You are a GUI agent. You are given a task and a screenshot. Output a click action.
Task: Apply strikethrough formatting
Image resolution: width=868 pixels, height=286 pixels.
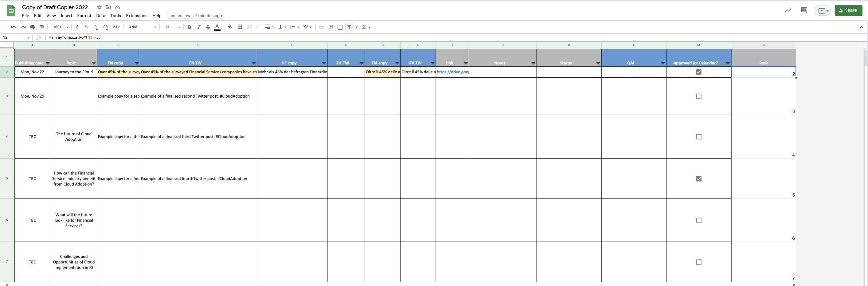point(208,27)
